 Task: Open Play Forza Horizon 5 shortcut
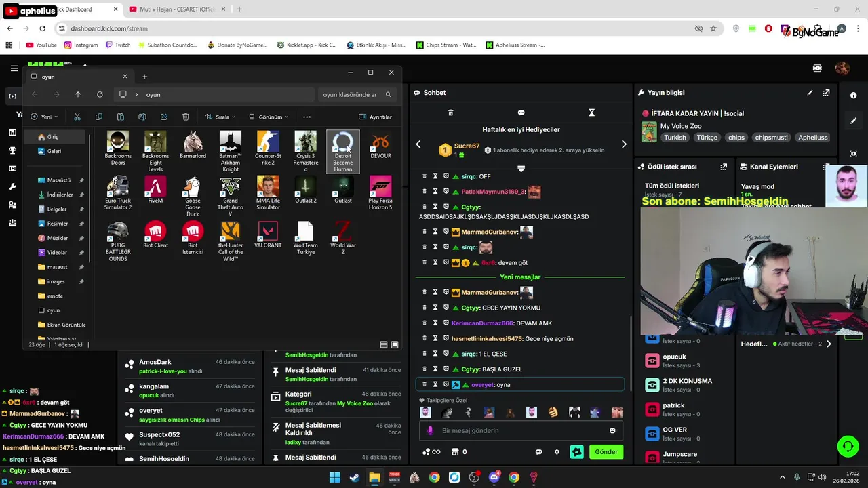point(380,193)
